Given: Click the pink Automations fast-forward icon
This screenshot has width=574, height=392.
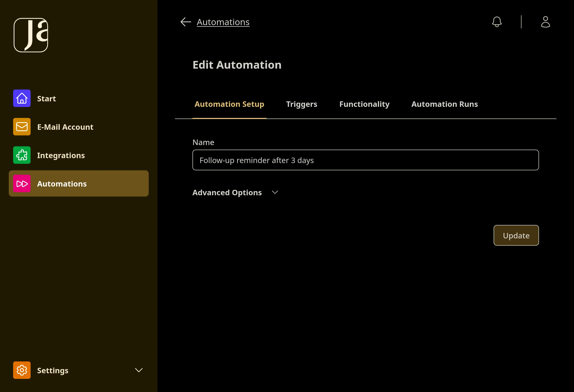Looking at the screenshot, I should pyautogui.click(x=22, y=184).
